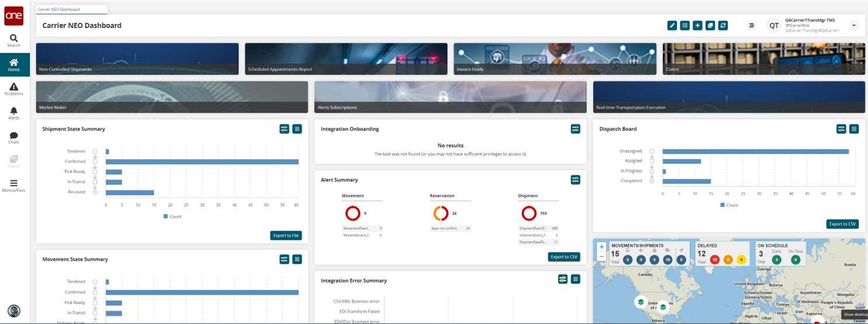Click the Search magnifier icon
The image size is (868, 324).
[x=13, y=40]
